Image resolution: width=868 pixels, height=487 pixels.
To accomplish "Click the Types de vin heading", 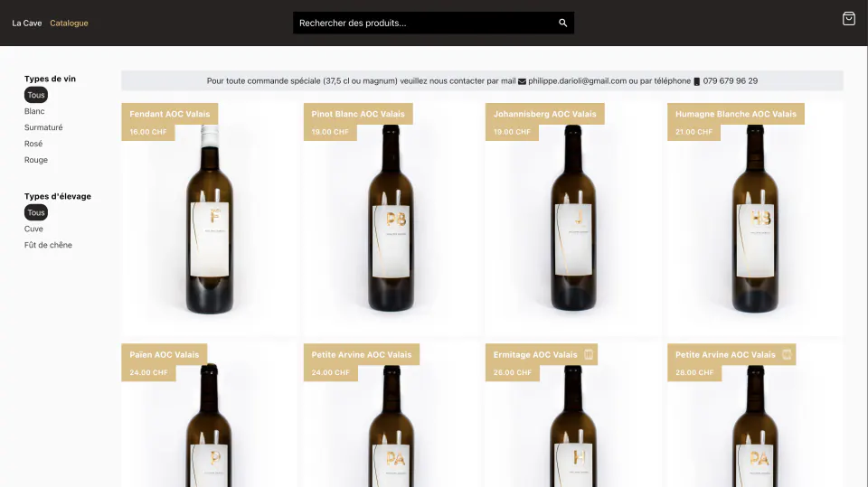I will tap(50, 79).
